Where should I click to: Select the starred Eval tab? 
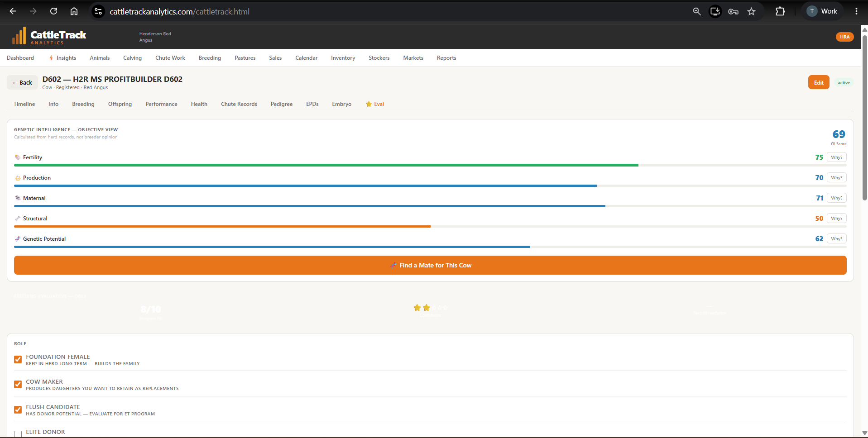[375, 104]
